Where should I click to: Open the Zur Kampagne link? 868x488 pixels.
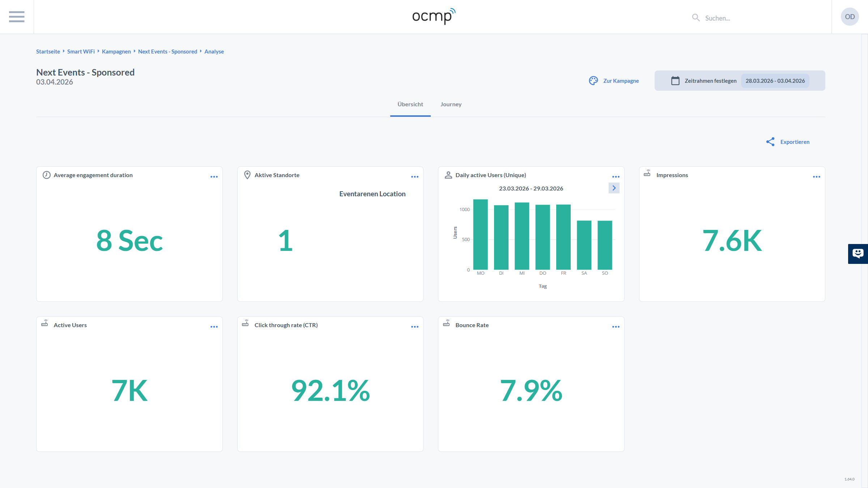pos(621,81)
